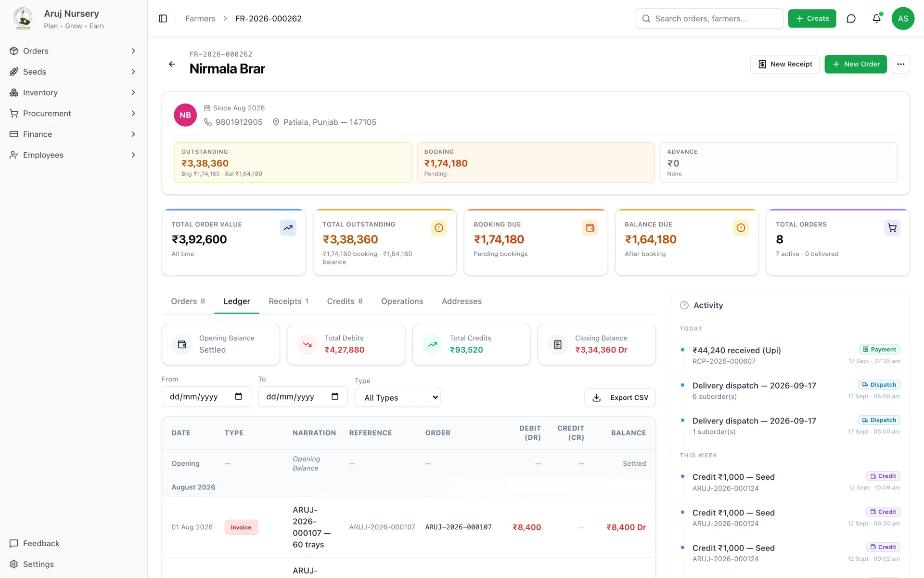The height and width of the screenshot is (578, 924).
Task: Switch to the Operations tab
Action: coord(402,301)
